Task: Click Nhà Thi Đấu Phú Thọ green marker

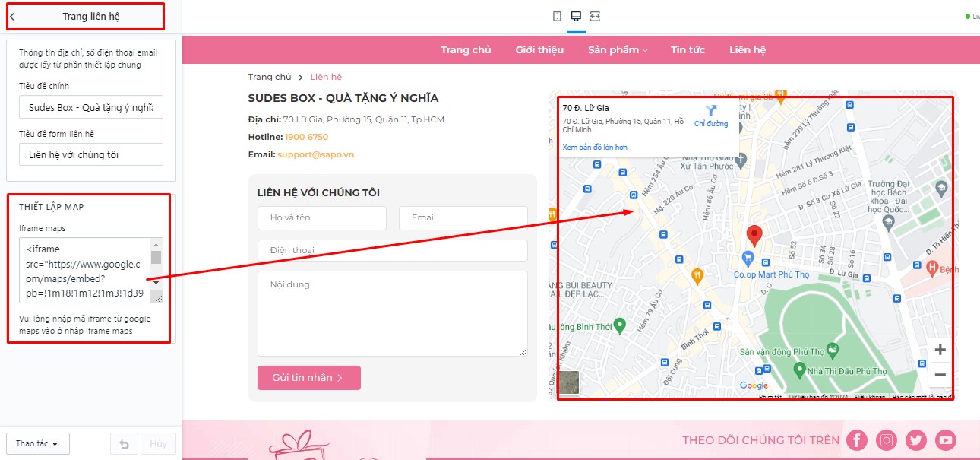Action: pos(799,370)
